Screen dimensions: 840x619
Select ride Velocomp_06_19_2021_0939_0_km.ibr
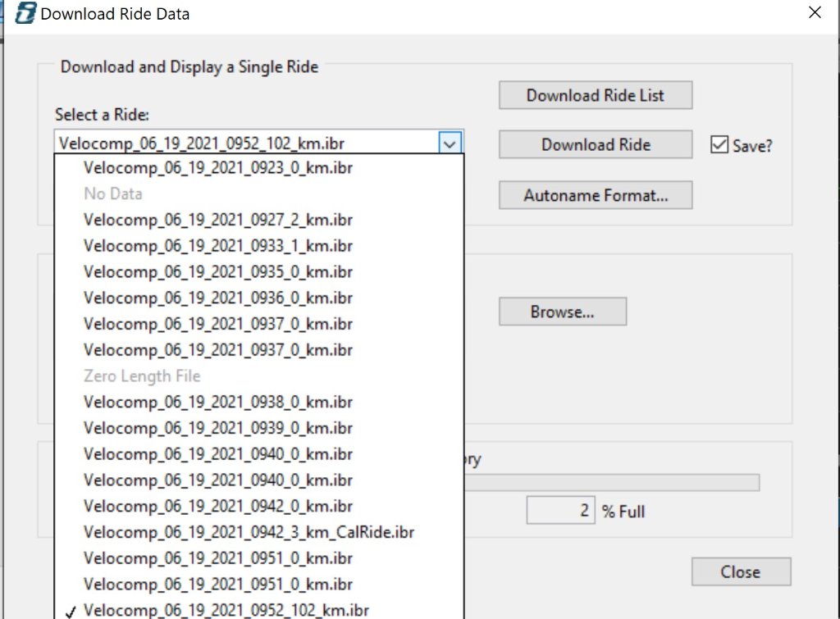259,428
